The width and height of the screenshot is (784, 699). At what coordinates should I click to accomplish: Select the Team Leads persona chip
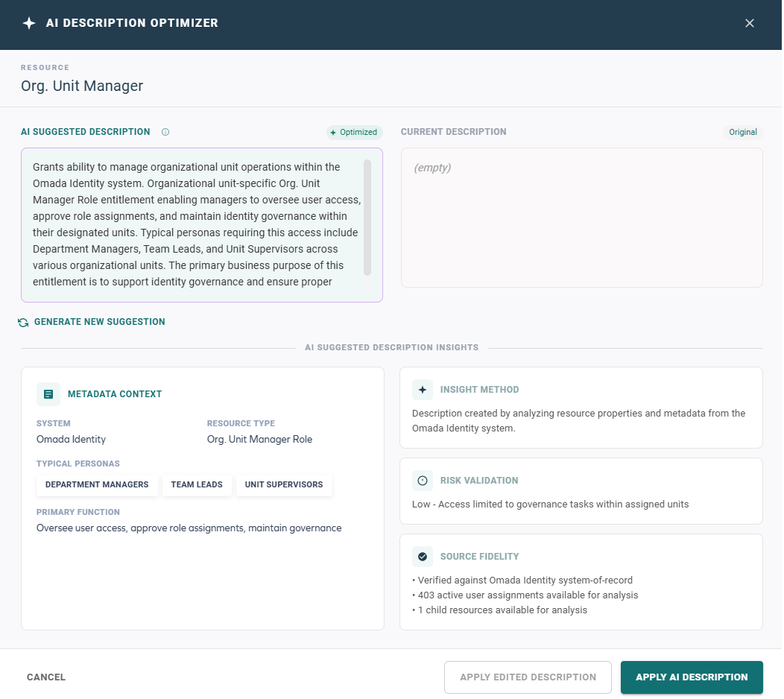tap(197, 484)
